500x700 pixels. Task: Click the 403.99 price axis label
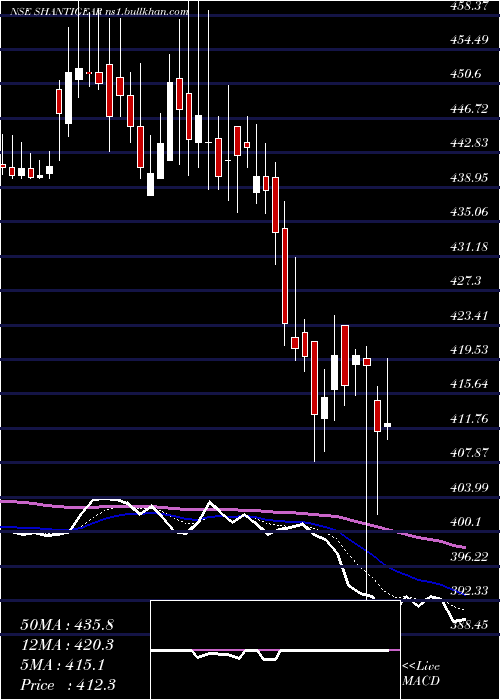pos(469,488)
